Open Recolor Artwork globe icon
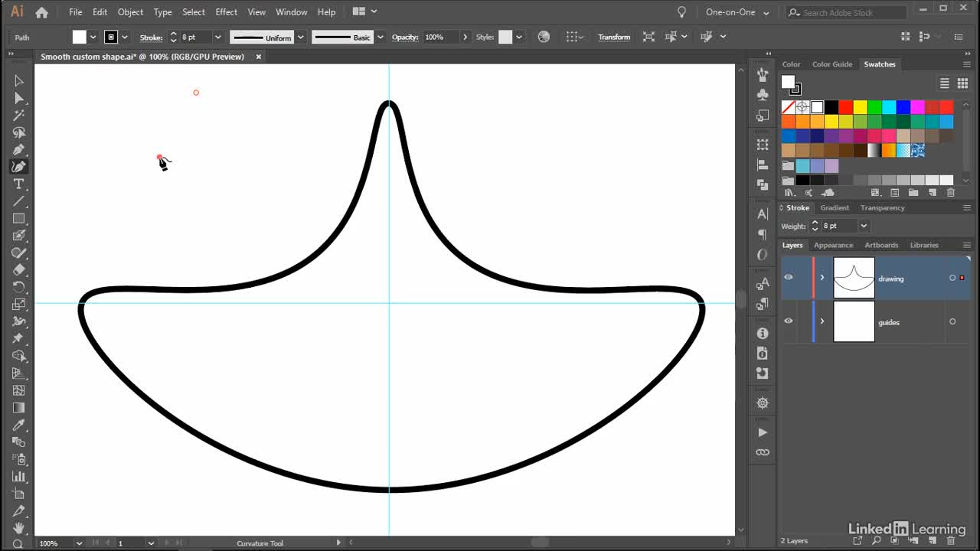The height and width of the screenshot is (551, 980). pos(544,37)
